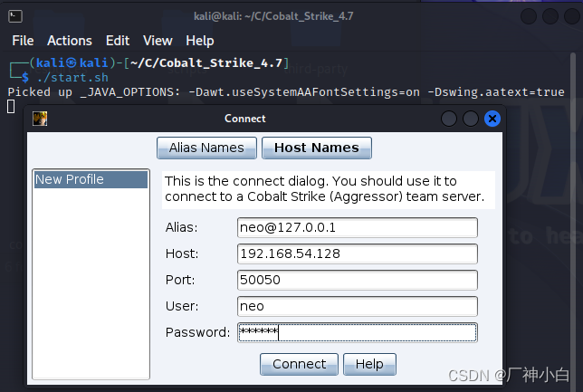Close the Connect dialog with the X button
Image resolution: width=583 pixels, height=392 pixels.
492,119
